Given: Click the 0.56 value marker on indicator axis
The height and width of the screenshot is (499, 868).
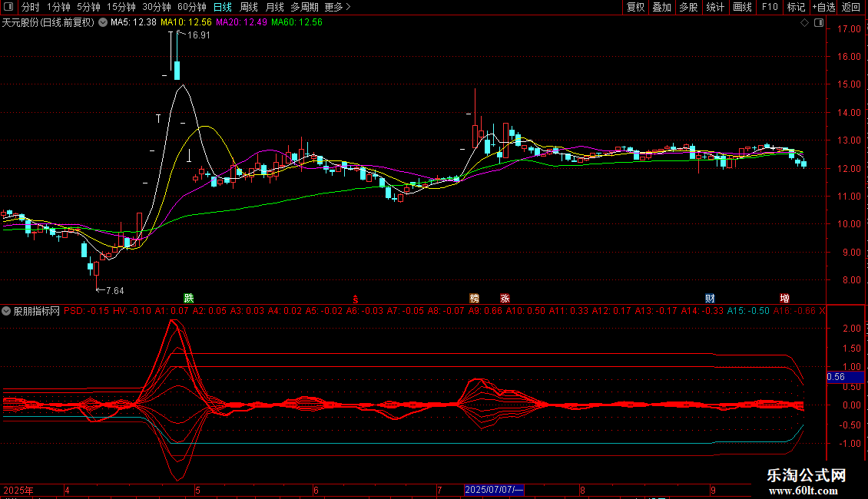Looking at the screenshot, I should (x=836, y=377).
